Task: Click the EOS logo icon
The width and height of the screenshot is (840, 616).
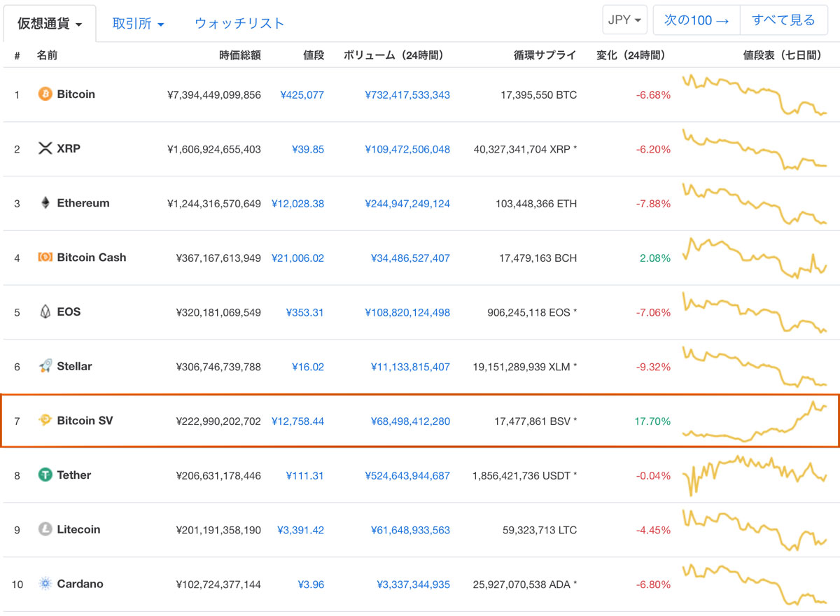Action: click(x=45, y=312)
